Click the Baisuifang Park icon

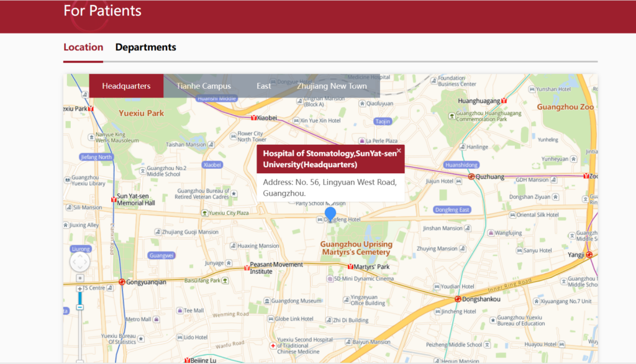tap(225, 280)
